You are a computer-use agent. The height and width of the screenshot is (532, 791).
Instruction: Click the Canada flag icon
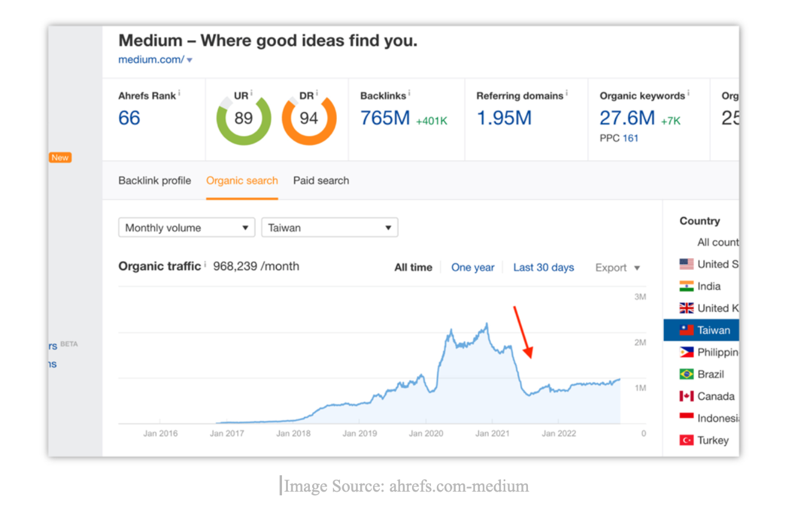click(x=686, y=396)
